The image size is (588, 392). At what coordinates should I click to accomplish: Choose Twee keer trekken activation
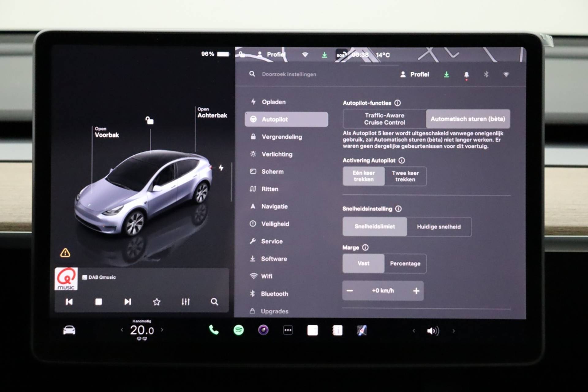(x=405, y=176)
